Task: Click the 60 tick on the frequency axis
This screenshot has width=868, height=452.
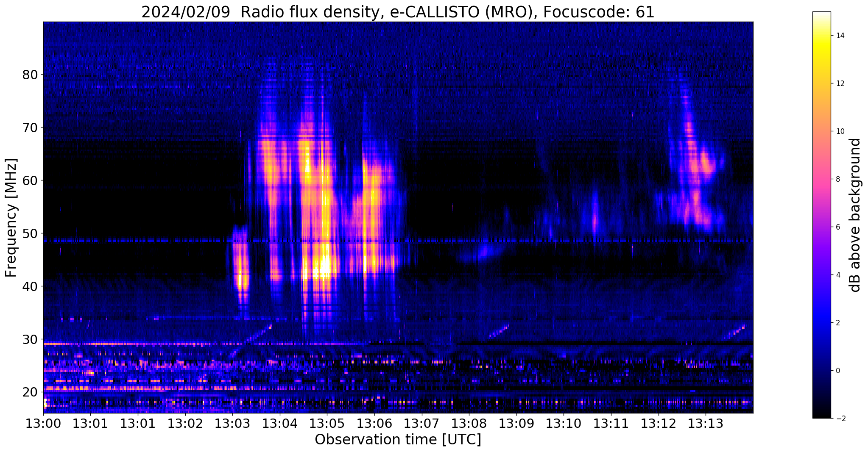Action: tap(30, 180)
